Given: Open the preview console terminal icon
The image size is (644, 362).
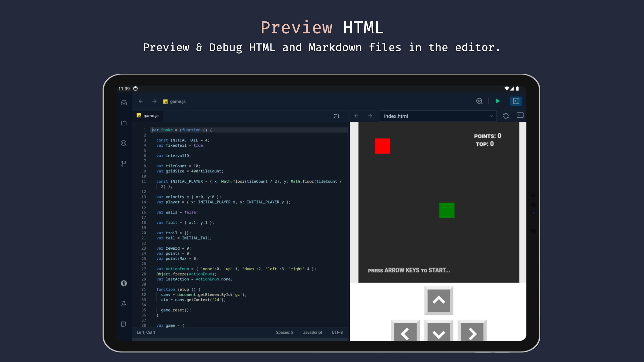Looking at the screenshot, I should coord(520,115).
